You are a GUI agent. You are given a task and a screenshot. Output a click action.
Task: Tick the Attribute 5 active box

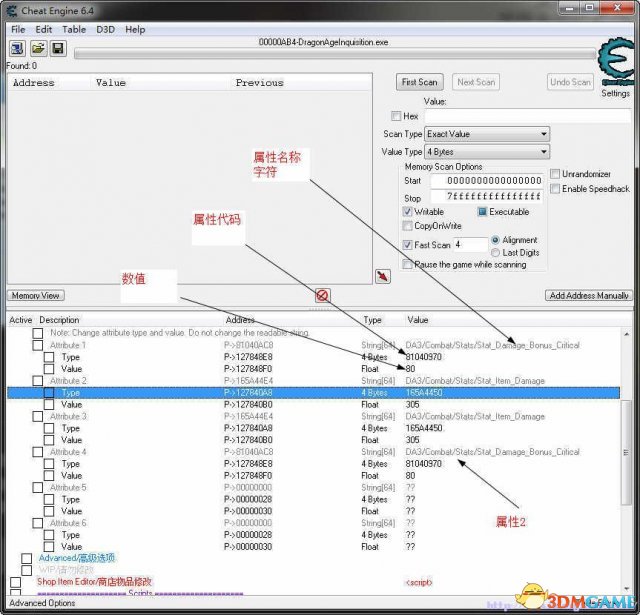(38, 488)
